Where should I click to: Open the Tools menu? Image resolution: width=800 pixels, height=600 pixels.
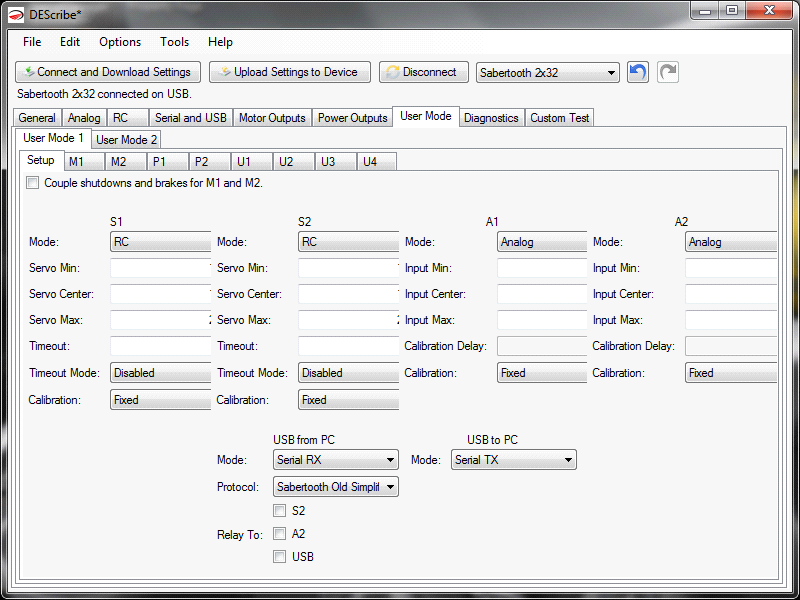click(x=174, y=42)
